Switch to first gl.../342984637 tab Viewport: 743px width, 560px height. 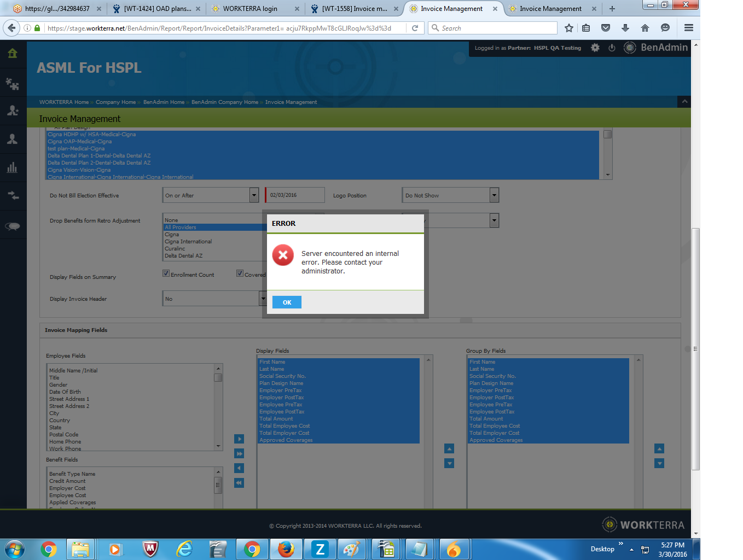coord(57,9)
